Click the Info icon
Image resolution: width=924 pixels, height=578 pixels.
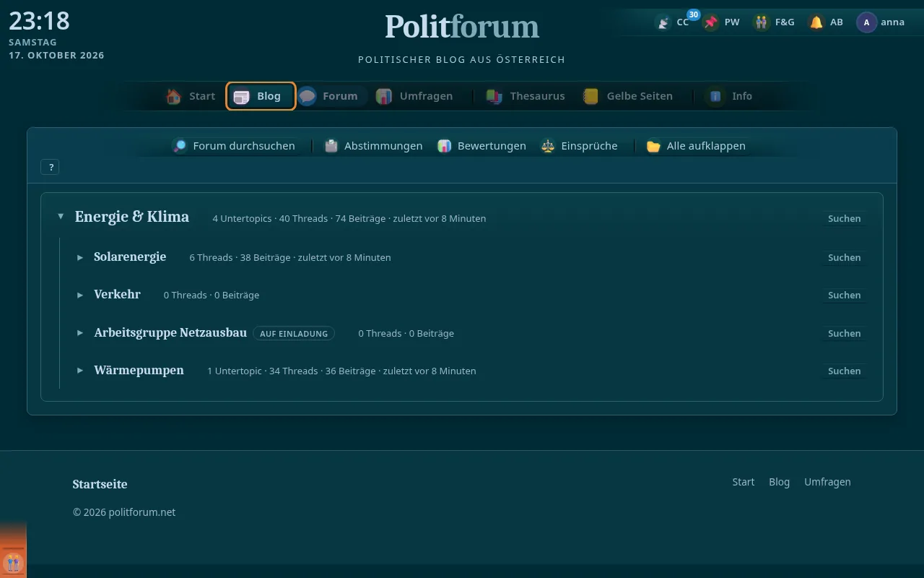[716, 96]
